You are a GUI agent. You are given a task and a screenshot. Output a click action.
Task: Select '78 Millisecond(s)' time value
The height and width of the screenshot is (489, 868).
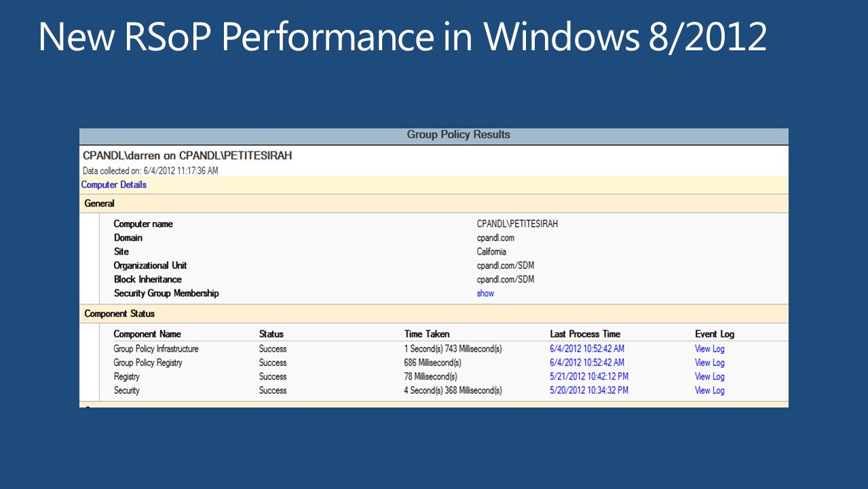coord(431,376)
